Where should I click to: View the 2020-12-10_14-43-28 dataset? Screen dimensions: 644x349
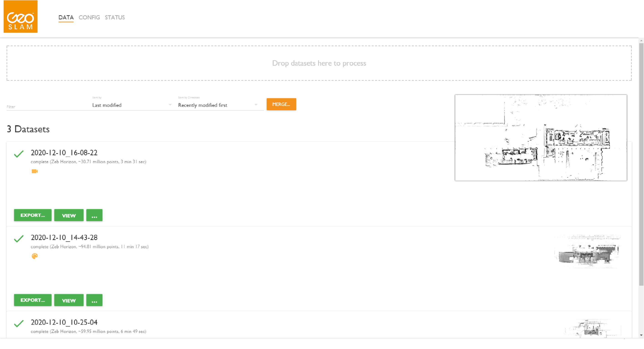(x=69, y=300)
